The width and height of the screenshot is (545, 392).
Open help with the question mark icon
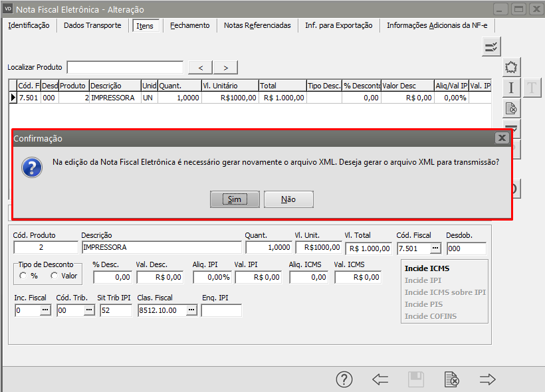click(344, 379)
